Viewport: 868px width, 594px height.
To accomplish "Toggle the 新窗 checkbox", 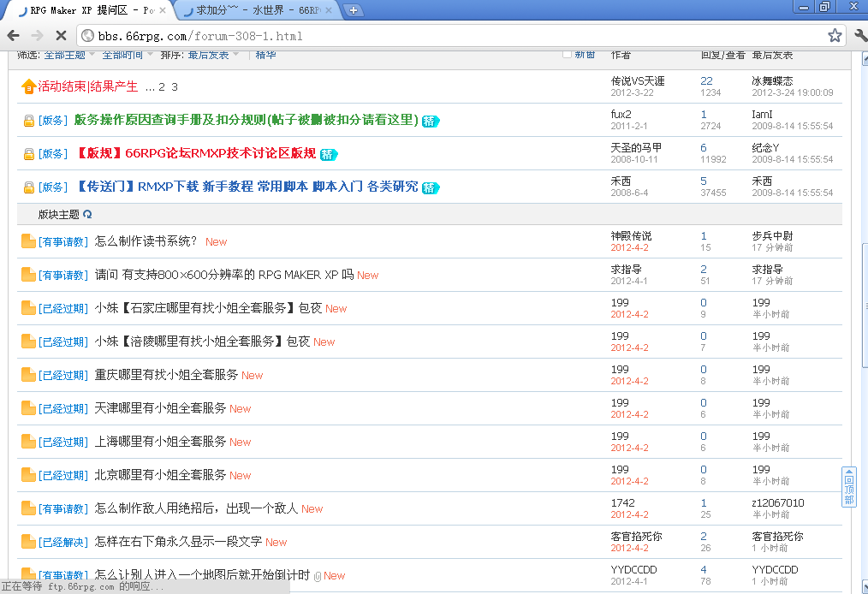I will coord(567,54).
